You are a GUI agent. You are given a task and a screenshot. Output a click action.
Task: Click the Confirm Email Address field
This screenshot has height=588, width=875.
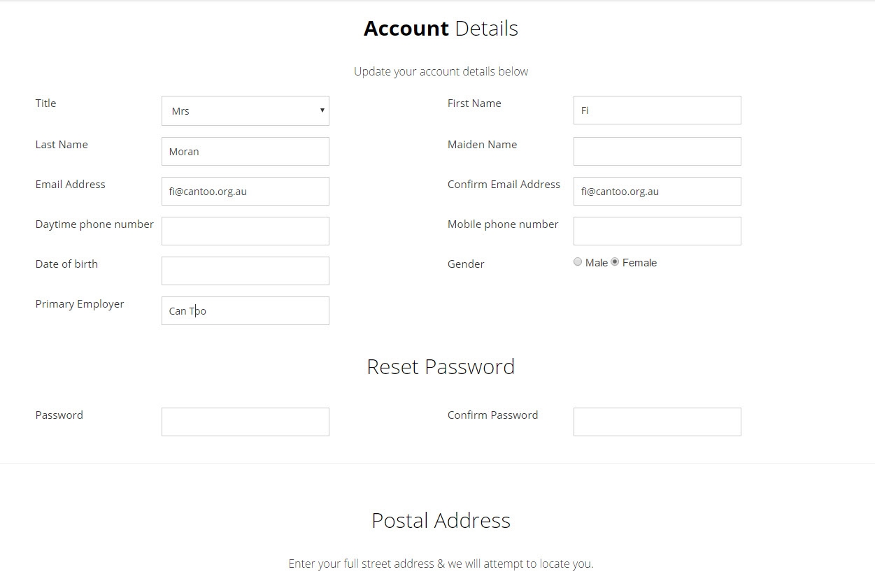pos(657,191)
